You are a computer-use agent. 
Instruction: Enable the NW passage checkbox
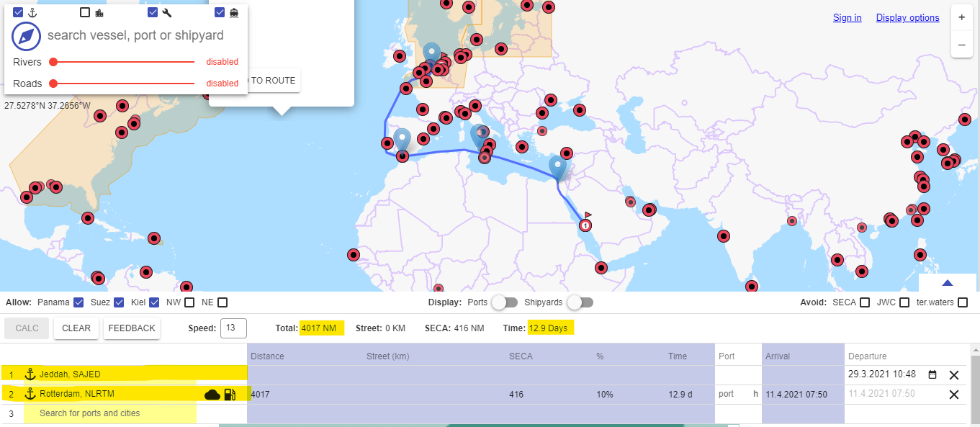click(189, 302)
